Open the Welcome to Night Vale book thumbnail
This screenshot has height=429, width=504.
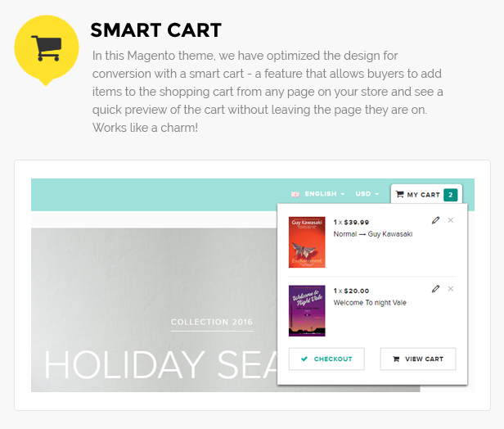coord(307,310)
